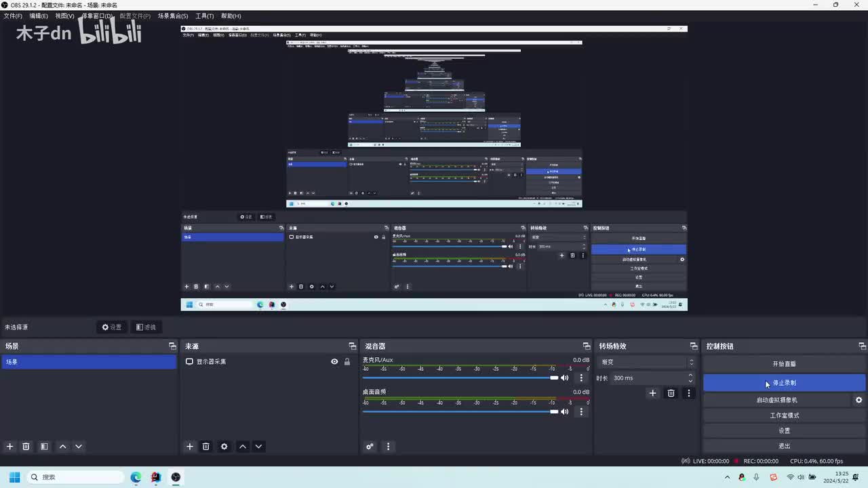Adjust the 桌面音频 volume slider
The image size is (868, 488).
(461, 411)
